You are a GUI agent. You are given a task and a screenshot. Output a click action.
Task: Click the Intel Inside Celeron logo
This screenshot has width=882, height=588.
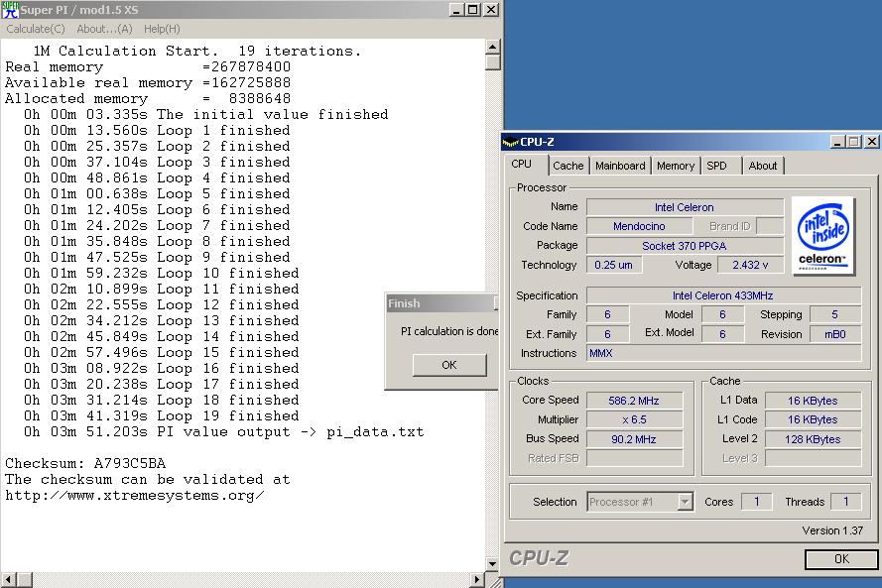pos(822,236)
